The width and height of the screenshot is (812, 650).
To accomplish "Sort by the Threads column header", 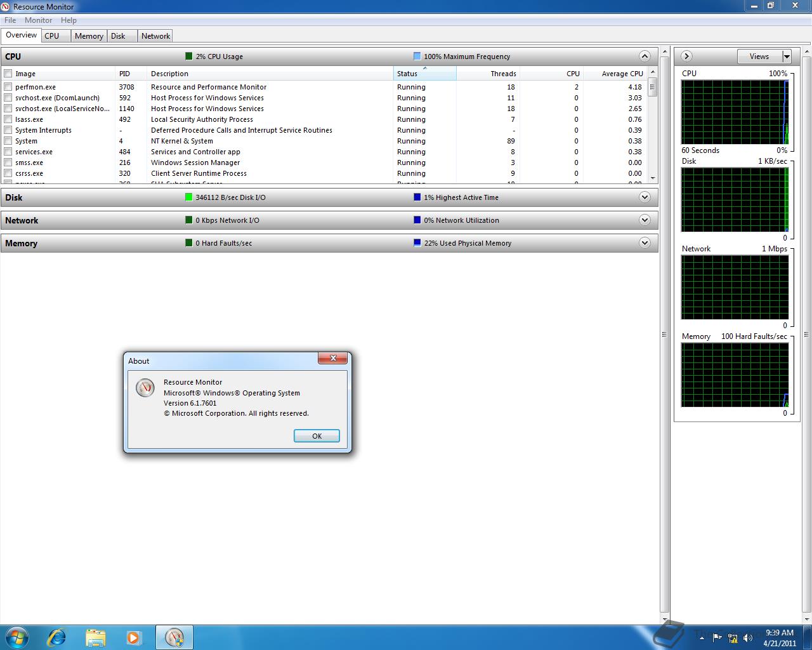I will (x=487, y=74).
